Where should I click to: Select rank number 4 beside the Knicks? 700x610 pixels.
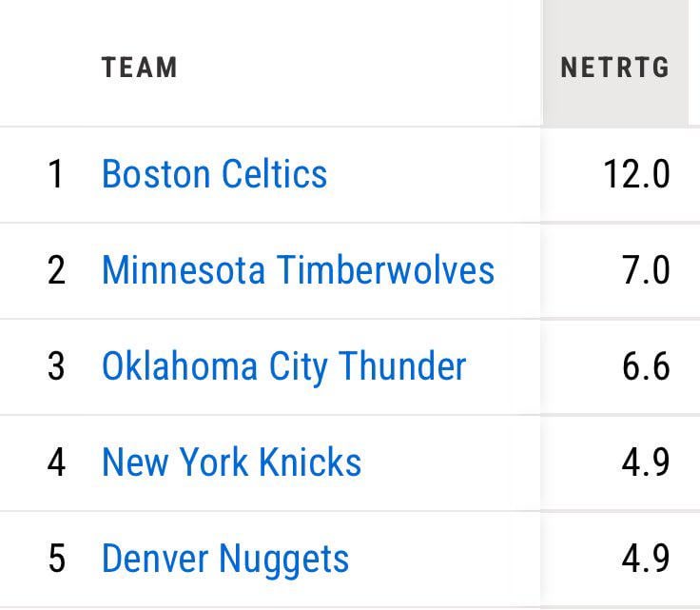coord(56,462)
